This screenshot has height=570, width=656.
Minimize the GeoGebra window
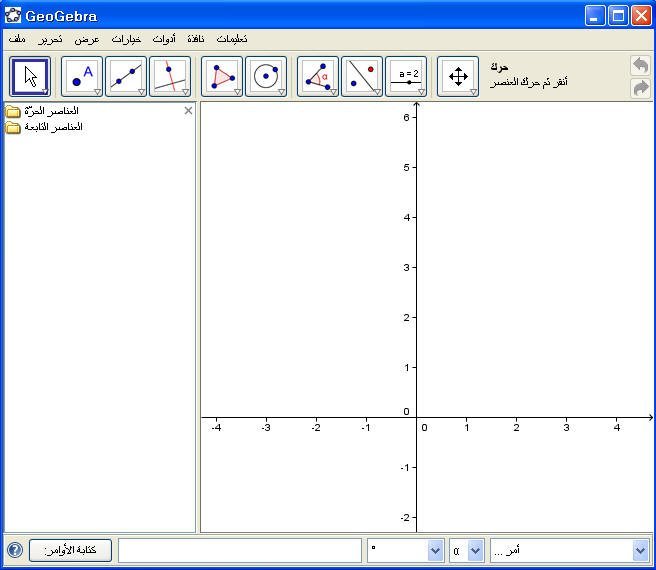(595, 16)
